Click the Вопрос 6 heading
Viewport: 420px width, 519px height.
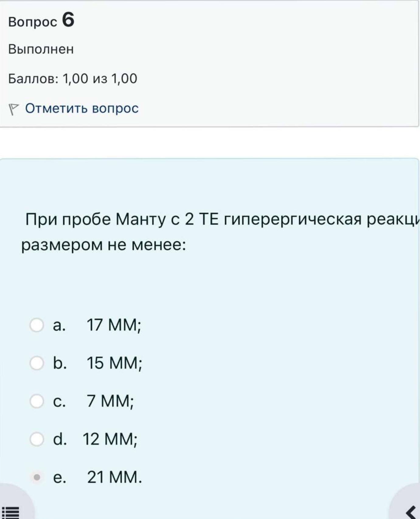(41, 21)
